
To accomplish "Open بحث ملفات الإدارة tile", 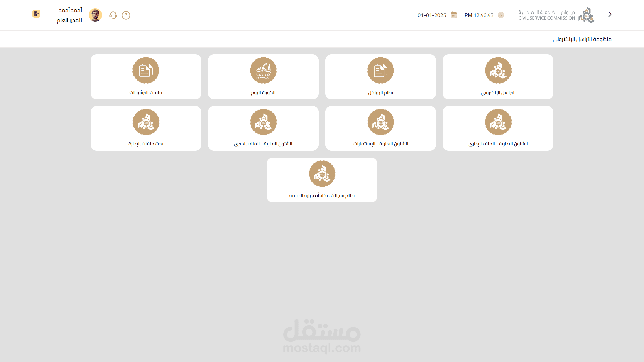I will pos(146,128).
